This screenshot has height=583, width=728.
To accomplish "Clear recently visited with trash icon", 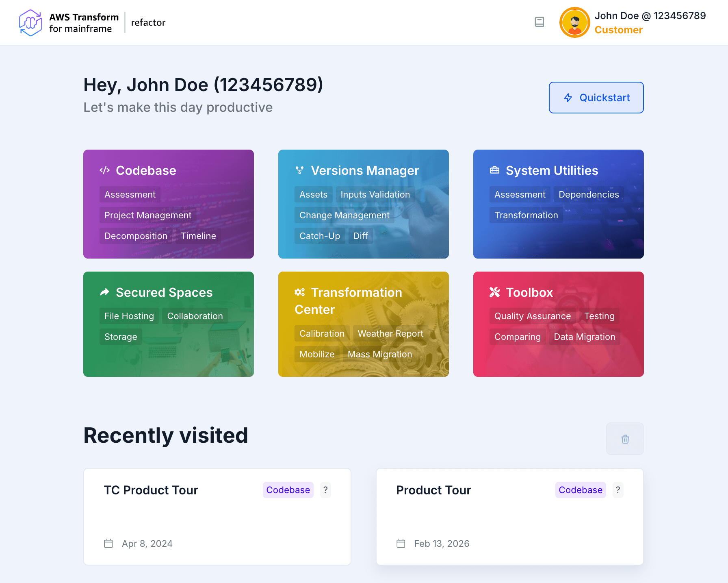I will click(x=625, y=439).
